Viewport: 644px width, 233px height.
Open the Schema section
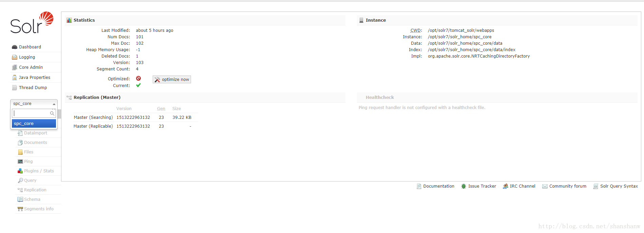(32, 199)
